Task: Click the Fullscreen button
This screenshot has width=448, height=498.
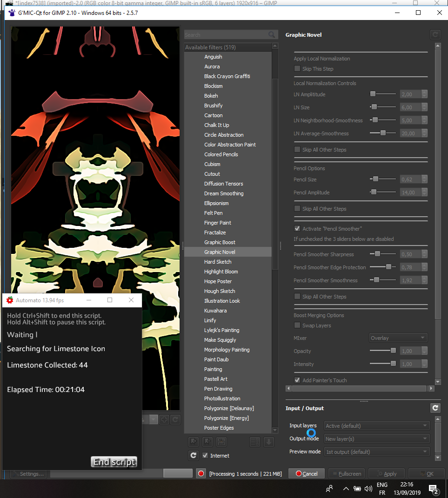Action: (x=347, y=473)
